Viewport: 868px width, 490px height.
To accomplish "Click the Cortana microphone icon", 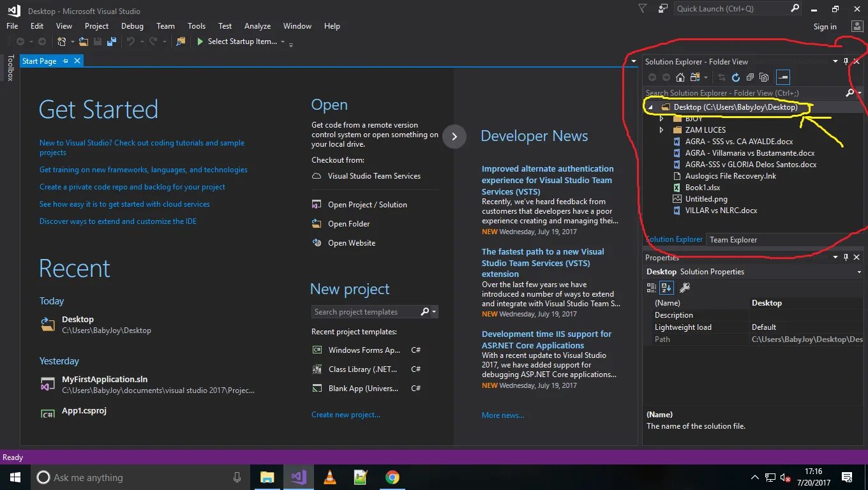I will 237,477.
